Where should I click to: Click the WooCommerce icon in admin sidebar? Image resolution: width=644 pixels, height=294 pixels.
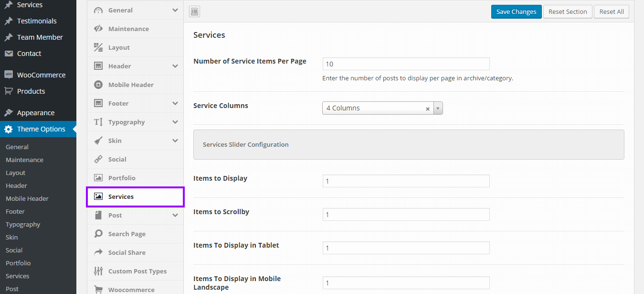point(9,75)
